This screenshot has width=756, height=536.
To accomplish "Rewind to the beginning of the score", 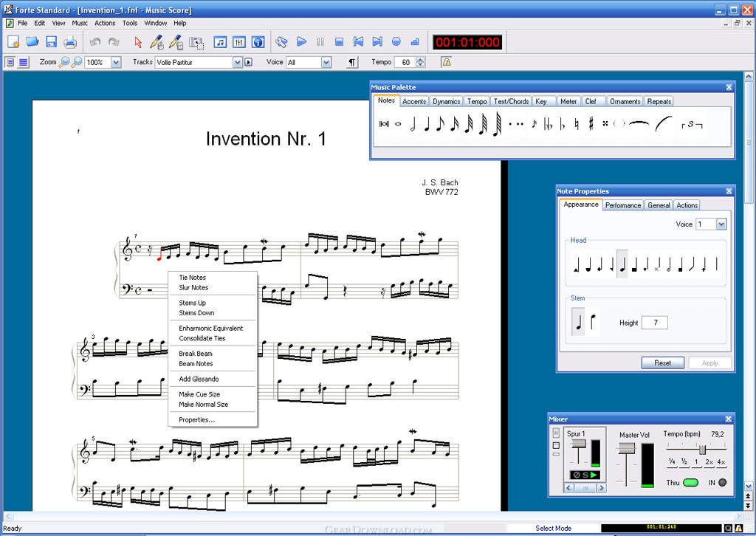I will tap(358, 42).
